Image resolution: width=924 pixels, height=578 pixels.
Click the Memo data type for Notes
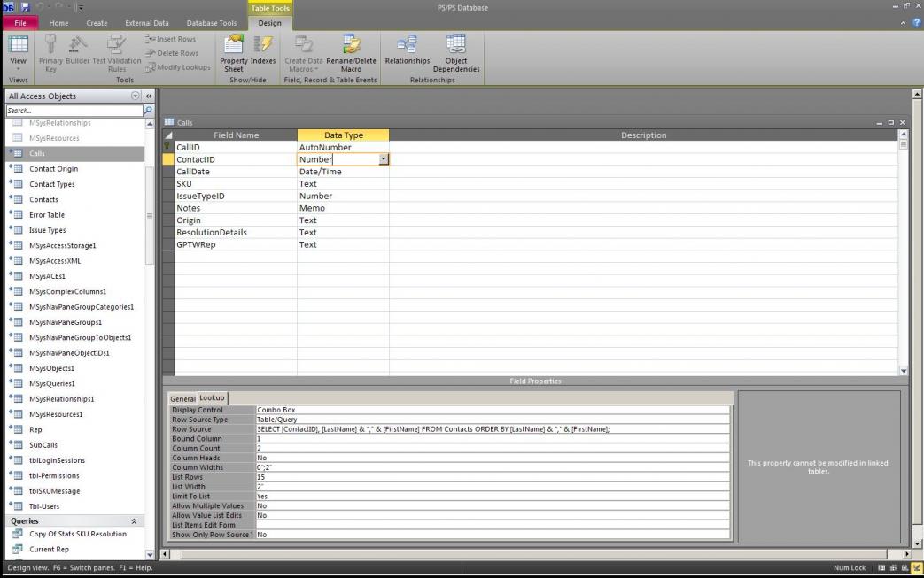click(343, 208)
